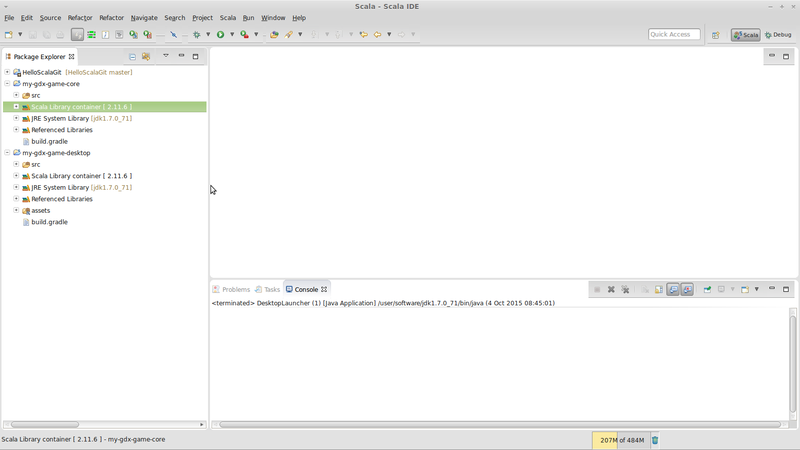Collapse All in Package Explorer
Viewport: 800px width, 450px height.
(x=132, y=57)
